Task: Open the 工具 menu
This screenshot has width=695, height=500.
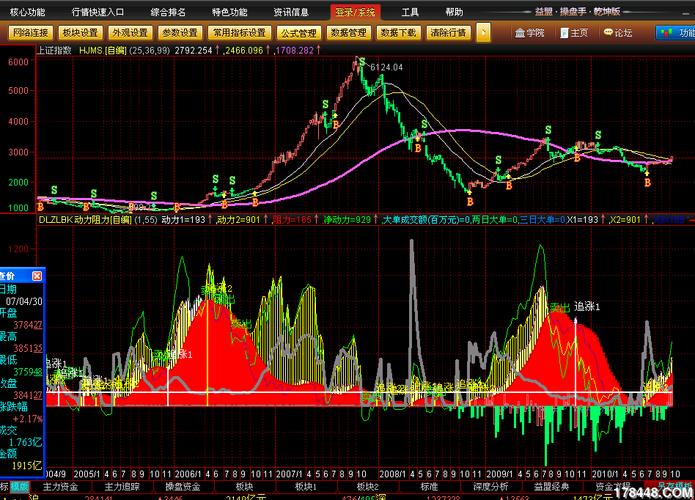Action: (x=410, y=12)
